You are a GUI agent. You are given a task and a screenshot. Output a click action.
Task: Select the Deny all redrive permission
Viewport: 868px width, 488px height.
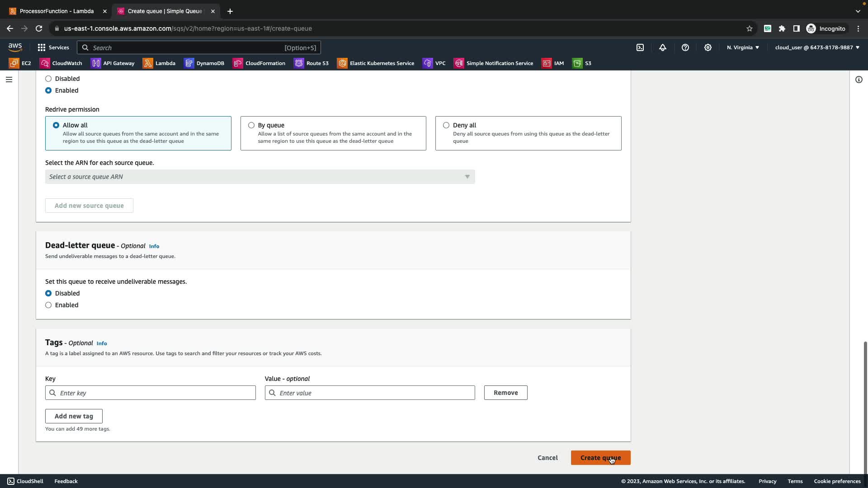point(446,125)
